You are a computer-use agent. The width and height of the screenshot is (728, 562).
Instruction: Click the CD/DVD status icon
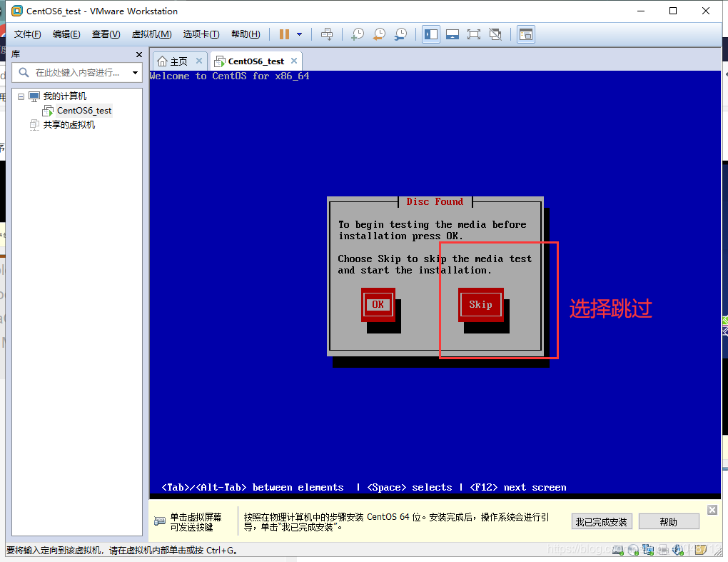pos(634,550)
